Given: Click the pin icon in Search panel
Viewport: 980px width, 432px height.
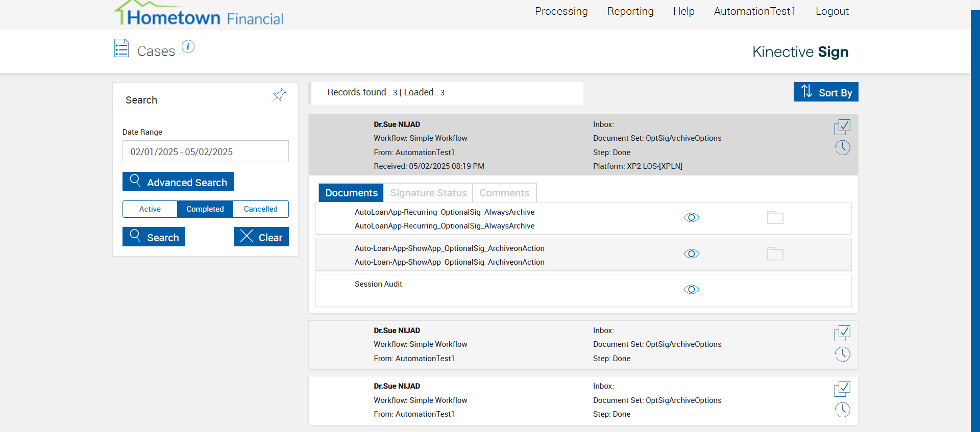Looking at the screenshot, I should pyautogui.click(x=279, y=95).
